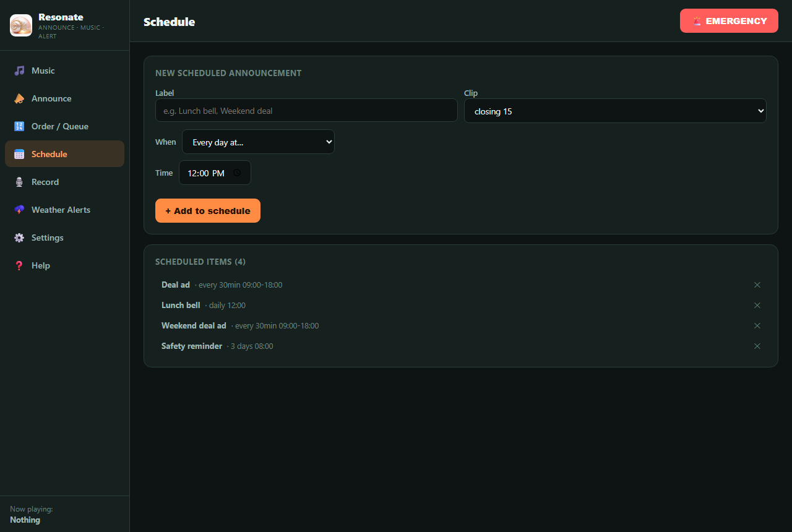This screenshot has height=532, width=792.
Task: Delete the Lunch bell schedule entry
Action: tap(757, 306)
